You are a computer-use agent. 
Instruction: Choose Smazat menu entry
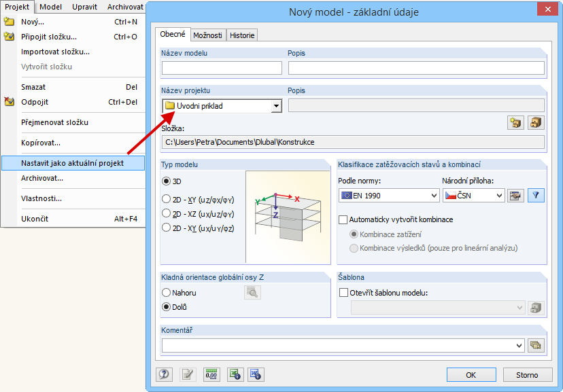coord(73,87)
